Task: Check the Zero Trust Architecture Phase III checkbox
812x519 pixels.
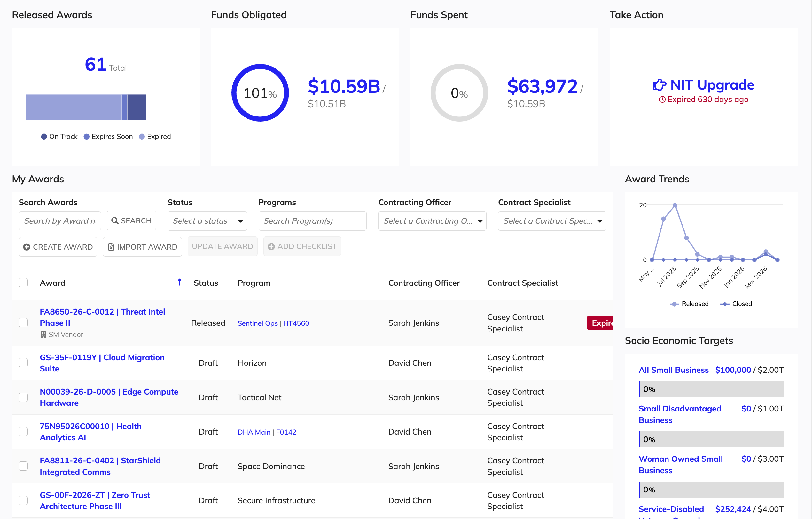Action: pyautogui.click(x=23, y=501)
